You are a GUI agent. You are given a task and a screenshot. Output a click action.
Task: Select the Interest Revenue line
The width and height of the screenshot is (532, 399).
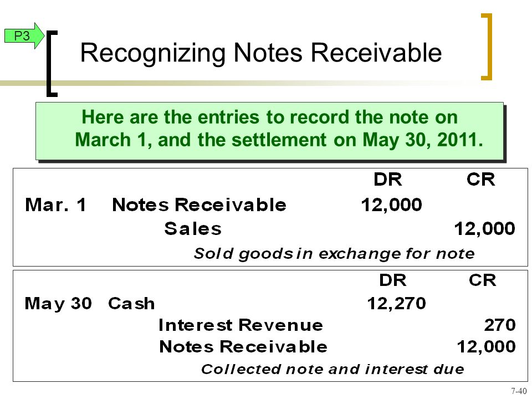[241, 325]
